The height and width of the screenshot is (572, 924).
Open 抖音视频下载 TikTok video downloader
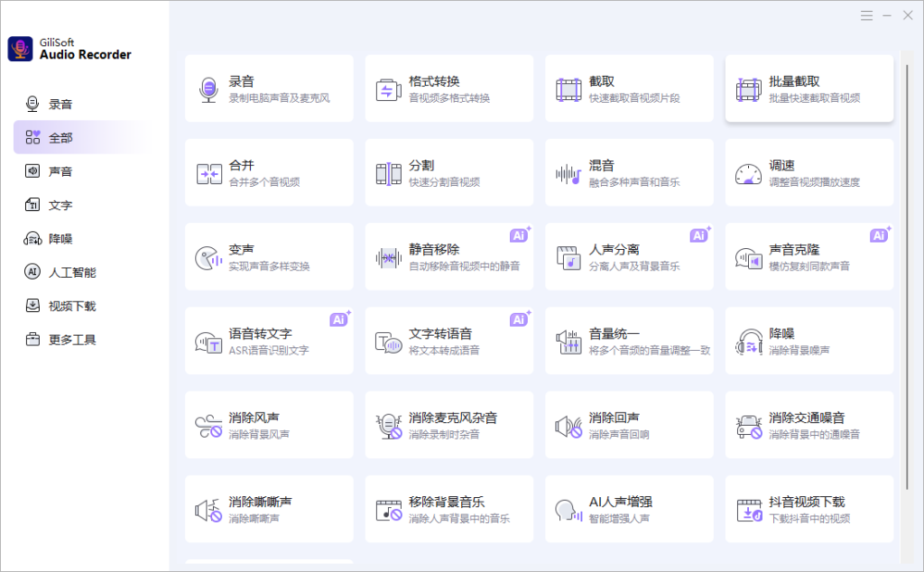coord(808,508)
